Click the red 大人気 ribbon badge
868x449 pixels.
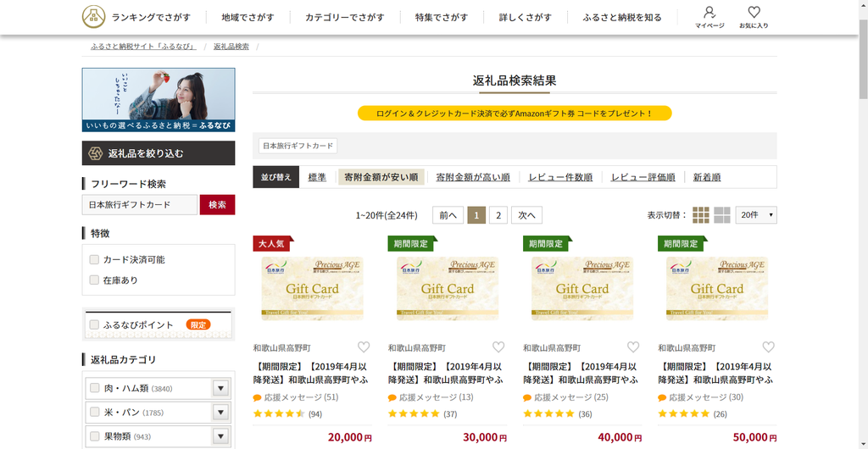(x=273, y=243)
